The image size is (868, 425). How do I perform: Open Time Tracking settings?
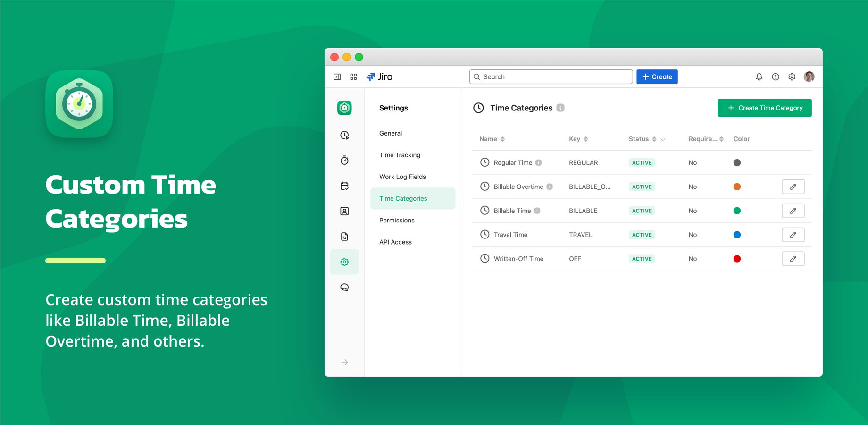point(400,155)
